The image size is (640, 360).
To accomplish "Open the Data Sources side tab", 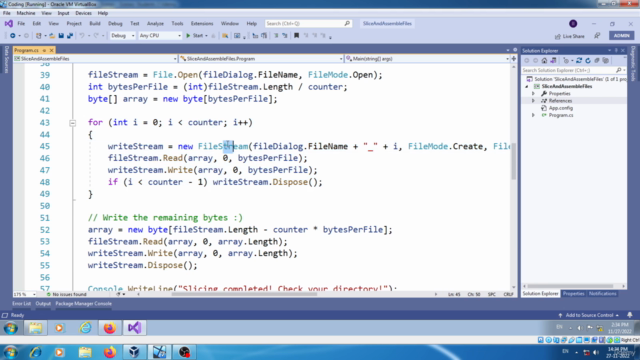I will 6,60.
